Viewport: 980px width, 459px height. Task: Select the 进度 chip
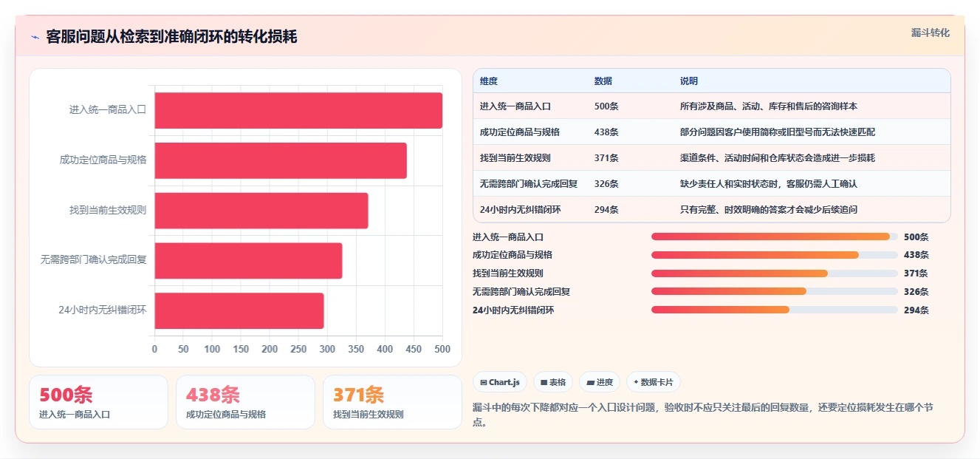[600, 382]
